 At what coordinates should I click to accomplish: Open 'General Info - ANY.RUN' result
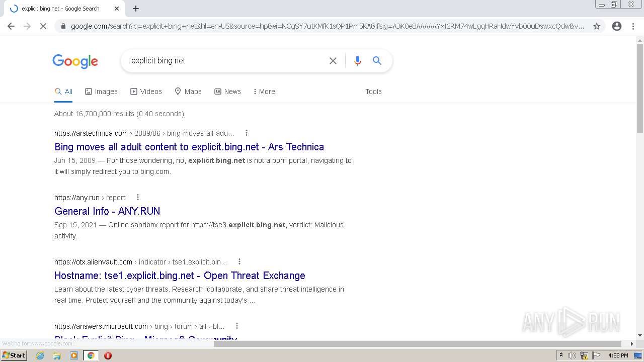(x=107, y=211)
